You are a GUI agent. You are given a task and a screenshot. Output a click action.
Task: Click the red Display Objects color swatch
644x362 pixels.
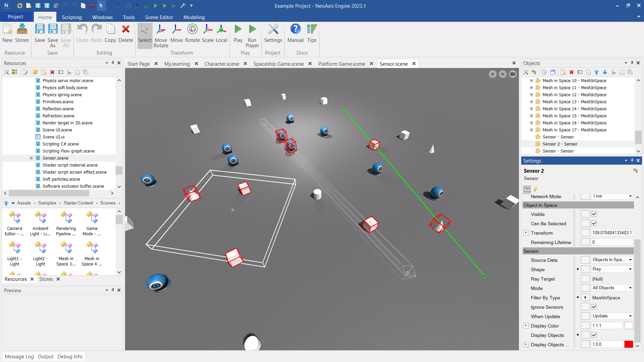pos(629,344)
